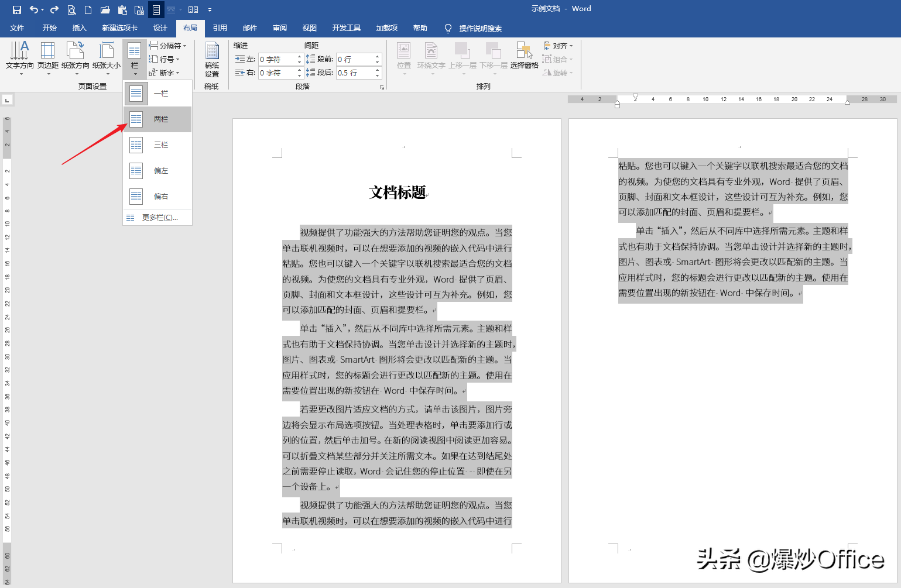Switch to the 引用 (References) tab

tap(220, 28)
